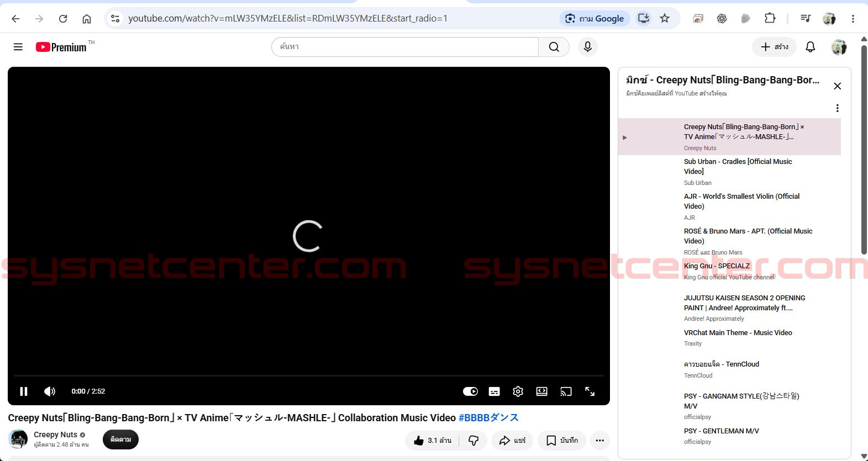The height and width of the screenshot is (461, 868).
Task: Click the #BBBBダンス hashtag link
Action: 488,418
